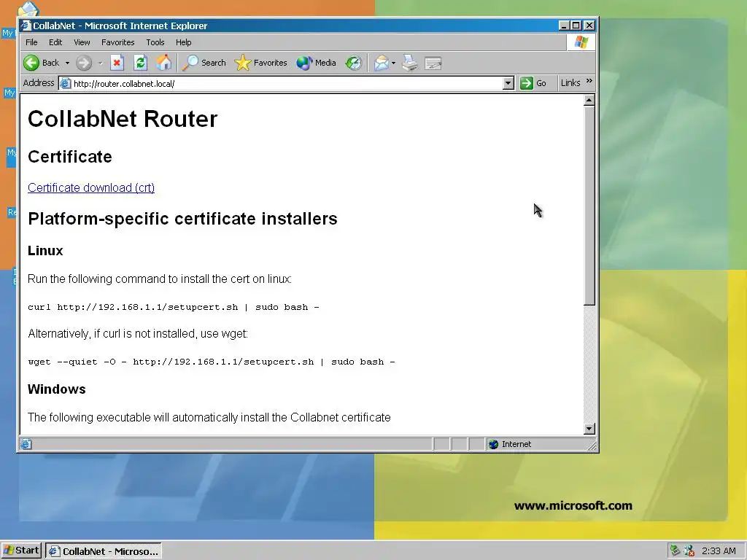The width and height of the screenshot is (747, 560).
Task: Open the File menu
Action: tap(31, 42)
